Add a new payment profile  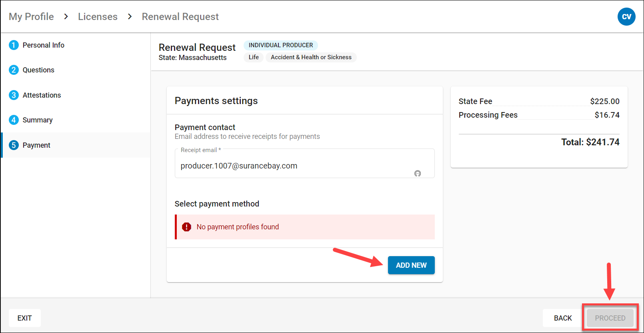pyautogui.click(x=411, y=265)
